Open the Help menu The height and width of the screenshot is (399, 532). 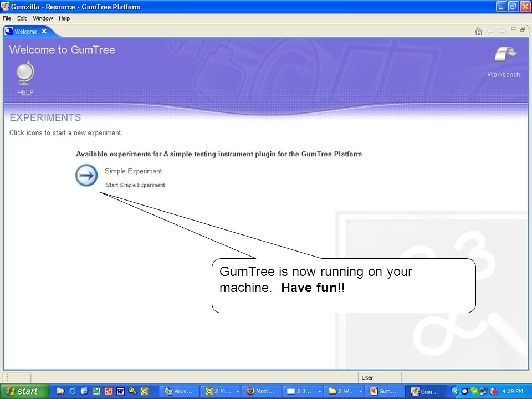coord(64,18)
